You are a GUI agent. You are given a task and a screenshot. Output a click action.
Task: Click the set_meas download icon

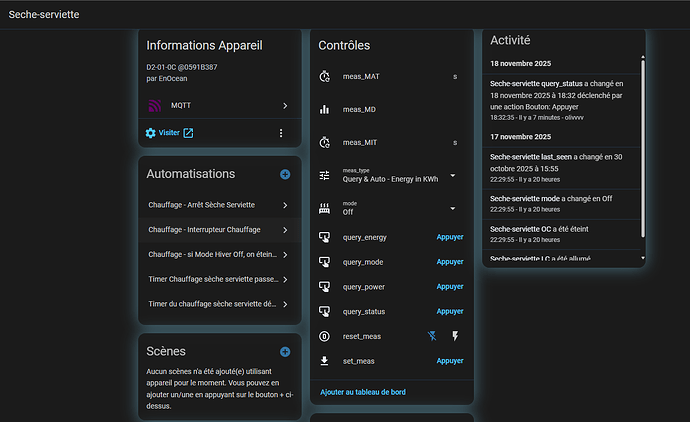[x=324, y=361]
